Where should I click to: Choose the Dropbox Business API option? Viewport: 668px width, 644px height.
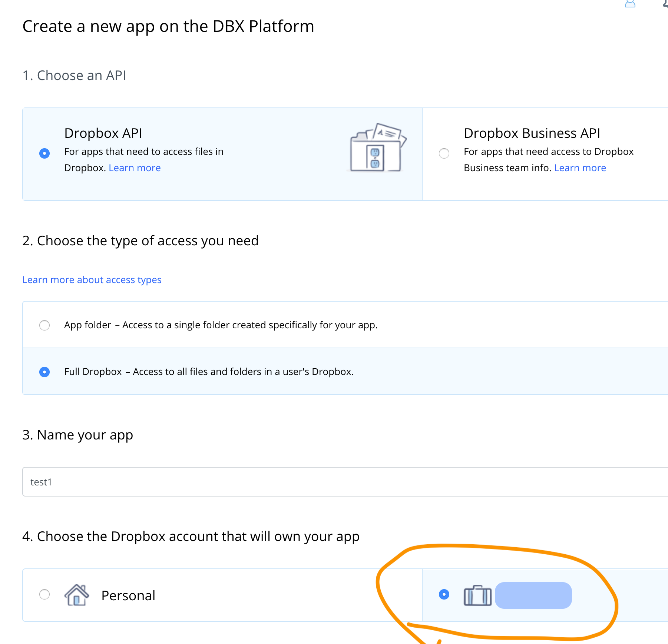[x=444, y=153]
